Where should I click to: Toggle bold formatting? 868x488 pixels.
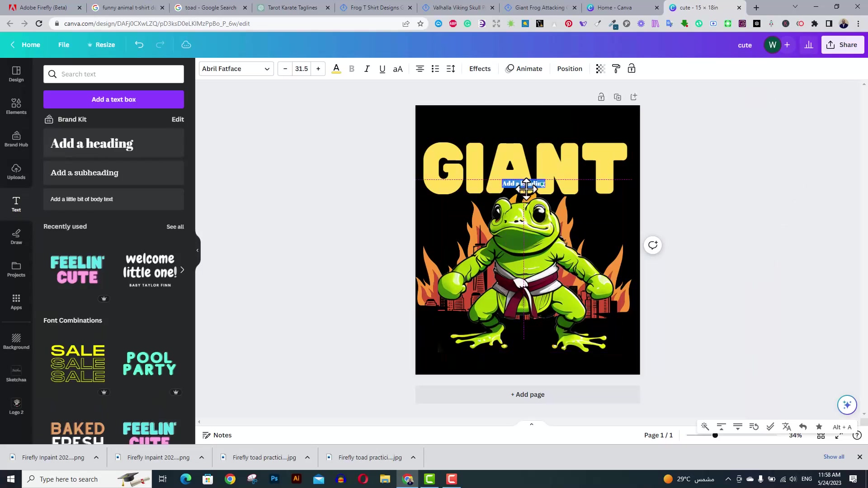pyautogui.click(x=352, y=69)
